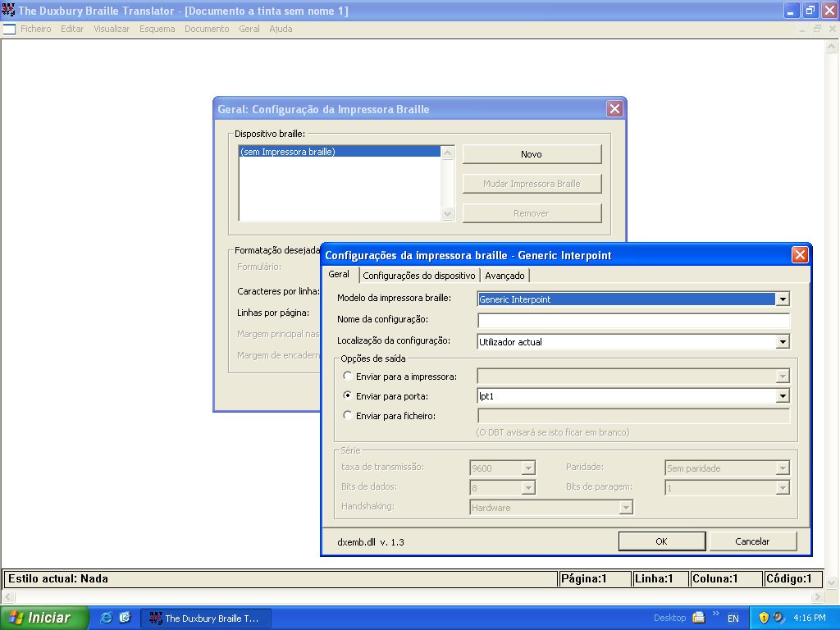Click the volume tray icon
840x630 pixels.
click(779, 618)
